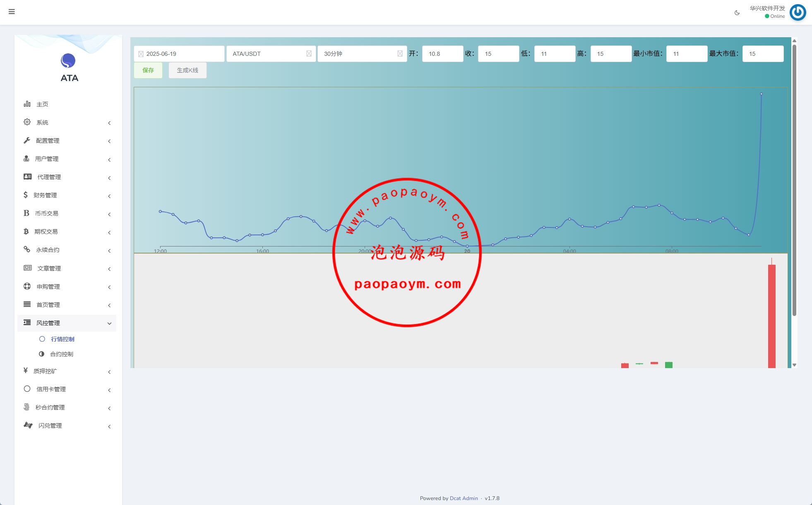This screenshot has width=812, height=505.
Task: Click the 配置管理 wrench icon
Action: pyautogui.click(x=27, y=140)
